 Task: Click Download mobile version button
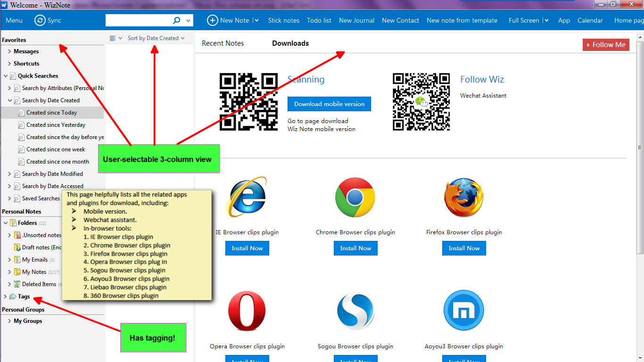point(329,104)
